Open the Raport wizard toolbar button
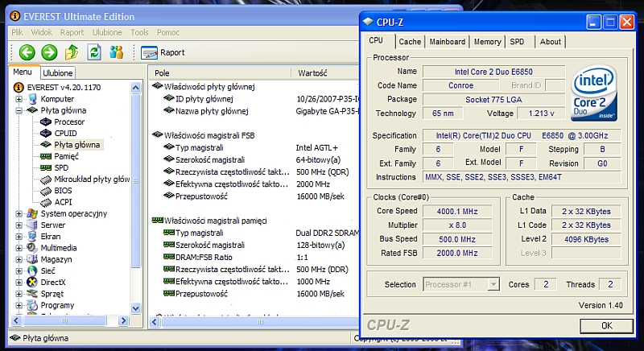The width and height of the screenshot is (644, 351). pyautogui.click(x=163, y=52)
